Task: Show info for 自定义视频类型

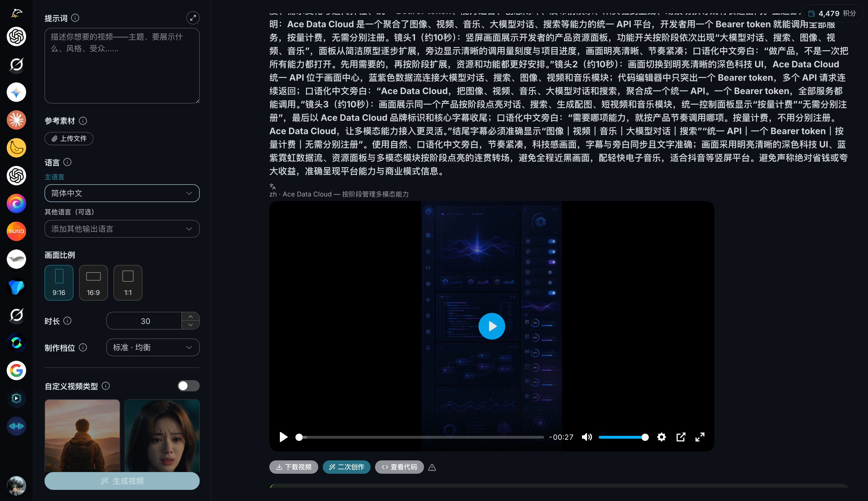Action: (x=106, y=386)
